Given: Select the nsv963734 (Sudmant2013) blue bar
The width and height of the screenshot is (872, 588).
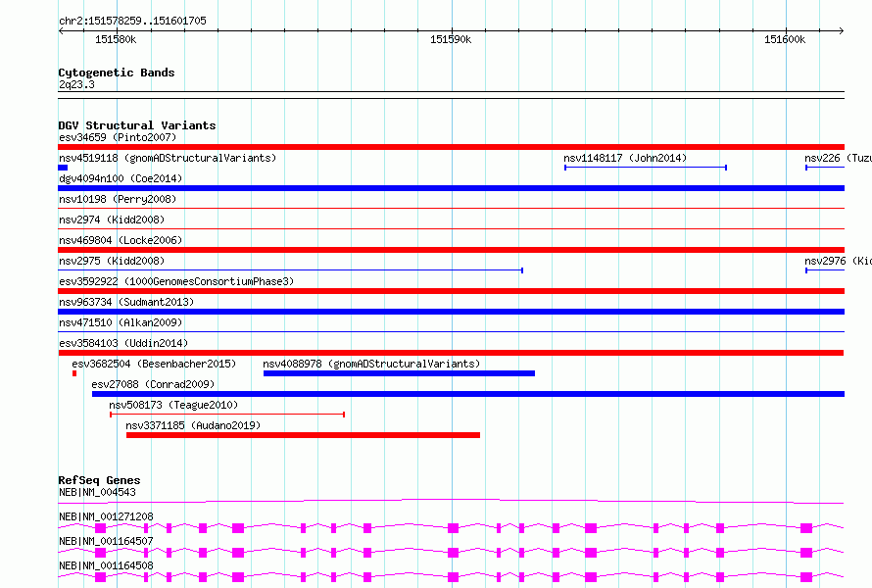Looking at the screenshot, I should click(x=451, y=312).
